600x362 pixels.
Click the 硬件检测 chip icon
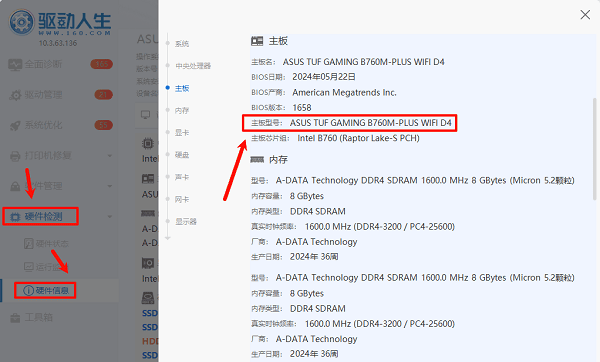tap(15, 217)
